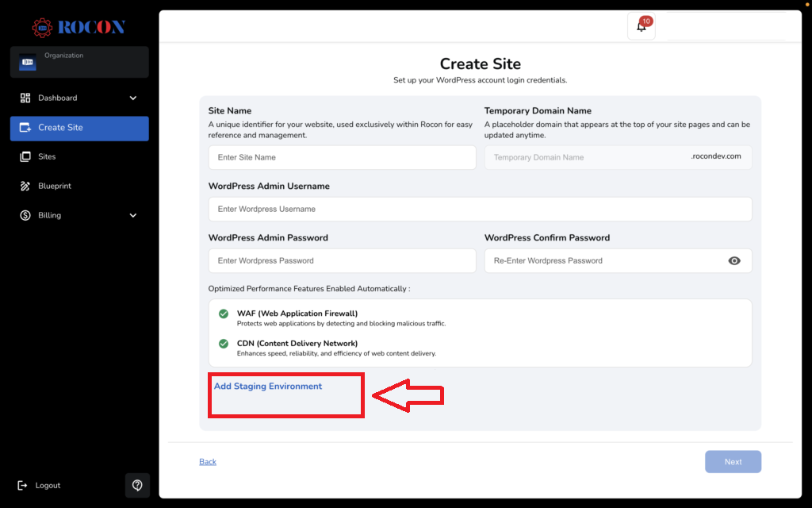Click the Sites stacked-pages icon
The image size is (812, 508).
pyautogui.click(x=25, y=156)
